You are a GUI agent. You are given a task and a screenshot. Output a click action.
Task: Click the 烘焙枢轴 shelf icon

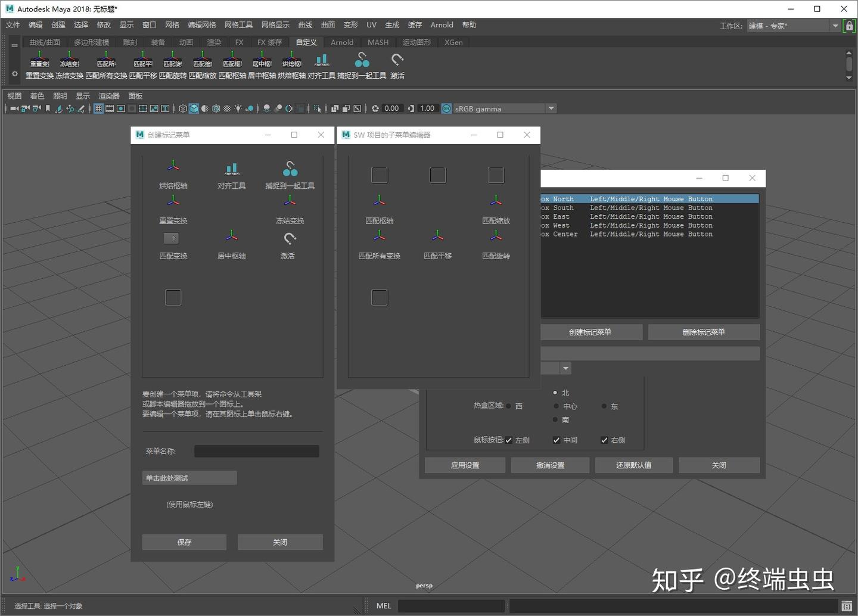[291, 60]
